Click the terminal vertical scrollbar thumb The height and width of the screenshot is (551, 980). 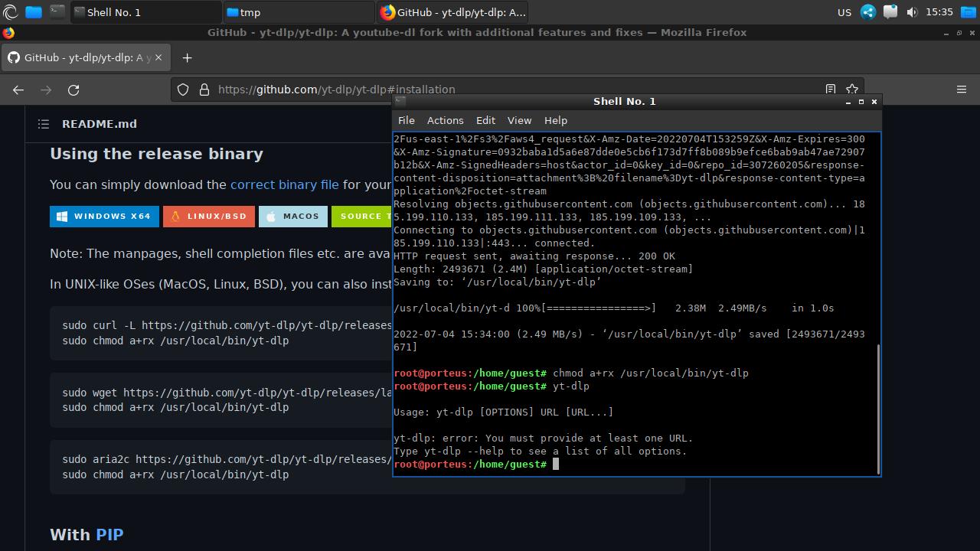coord(878,409)
